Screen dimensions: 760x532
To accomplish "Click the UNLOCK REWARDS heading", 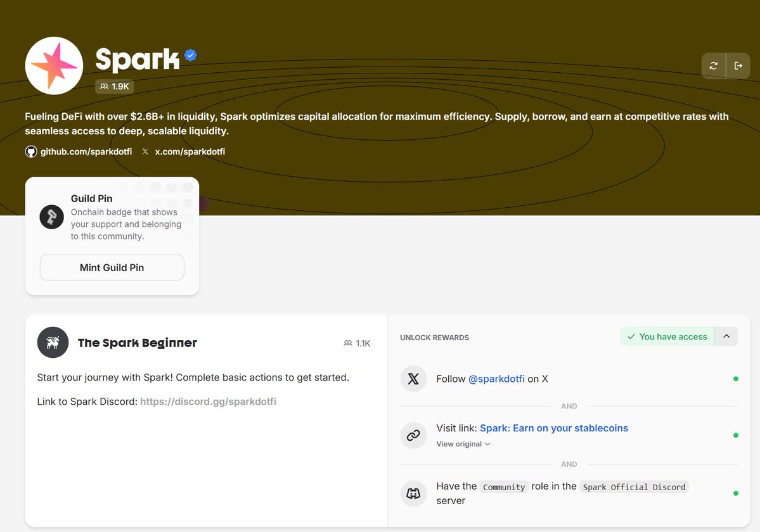I will (x=434, y=338).
